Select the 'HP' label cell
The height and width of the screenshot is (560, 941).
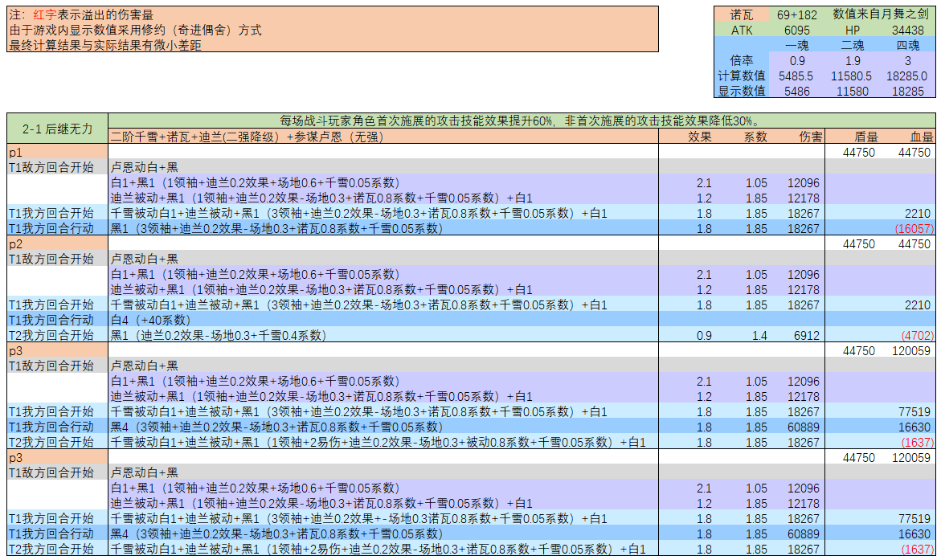click(852, 30)
